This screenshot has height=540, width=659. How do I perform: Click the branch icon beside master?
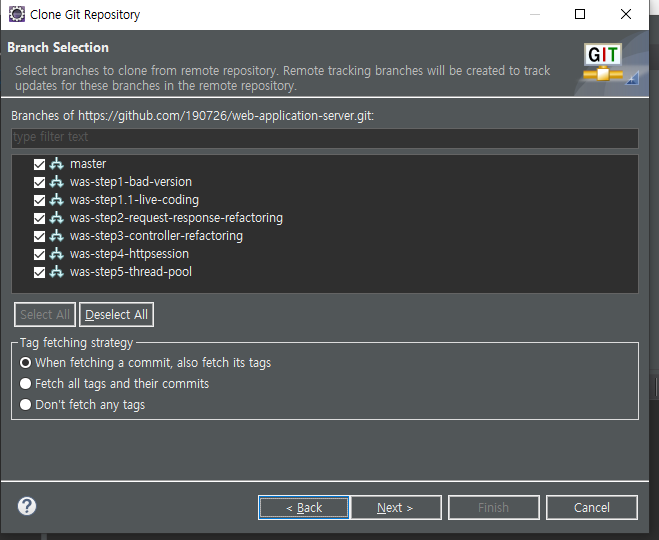(57, 164)
